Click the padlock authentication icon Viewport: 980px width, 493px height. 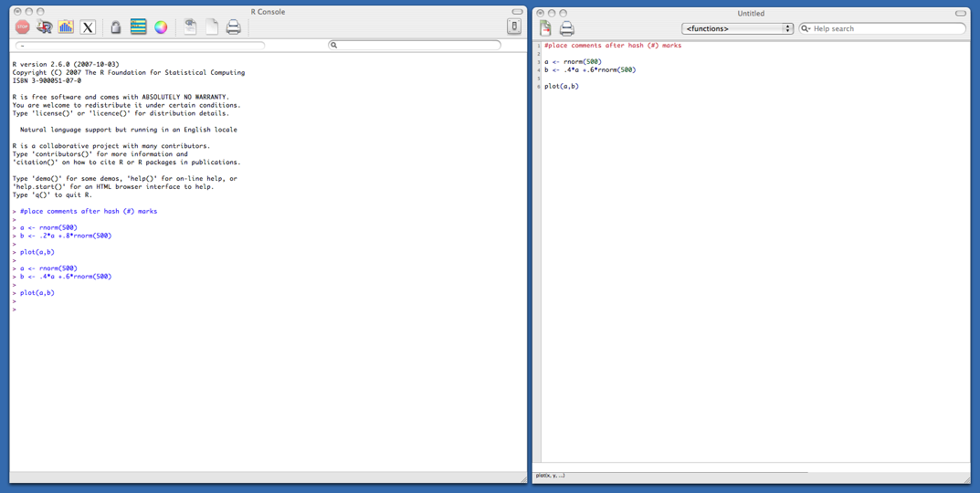(116, 27)
